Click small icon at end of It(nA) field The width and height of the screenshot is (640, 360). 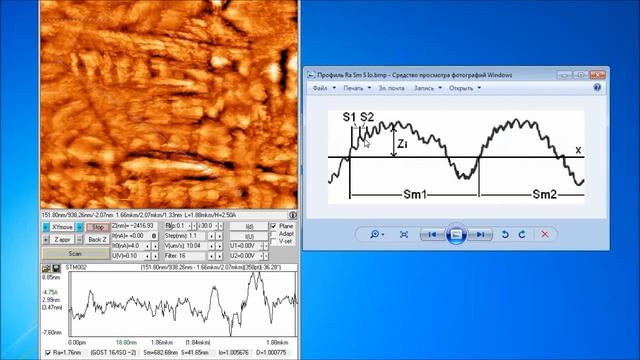[154, 236]
